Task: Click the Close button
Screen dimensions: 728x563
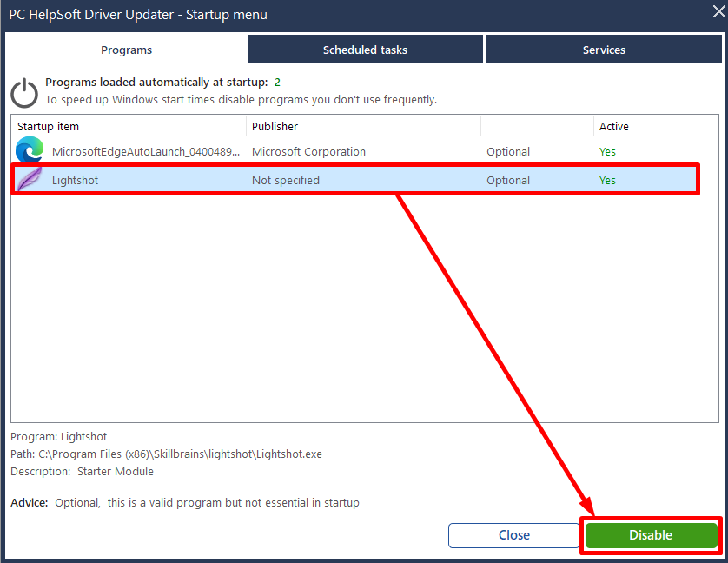Action: [x=514, y=535]
